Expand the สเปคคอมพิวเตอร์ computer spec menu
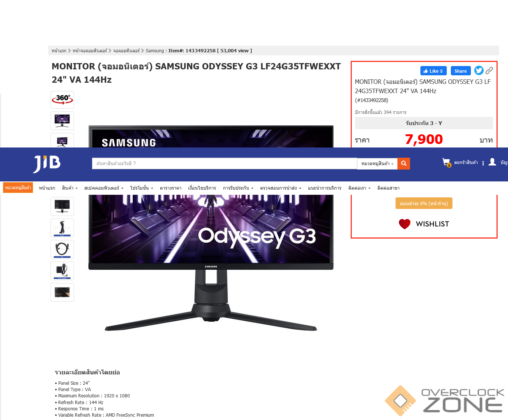508x420 pixels. [x=104, y=188]
